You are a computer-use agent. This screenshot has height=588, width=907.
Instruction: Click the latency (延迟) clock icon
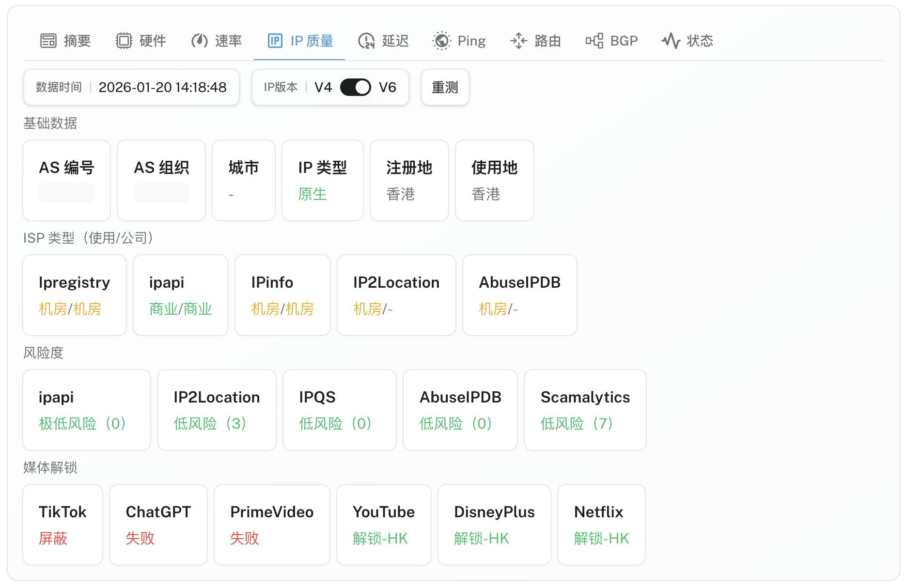tap(366, 41)
